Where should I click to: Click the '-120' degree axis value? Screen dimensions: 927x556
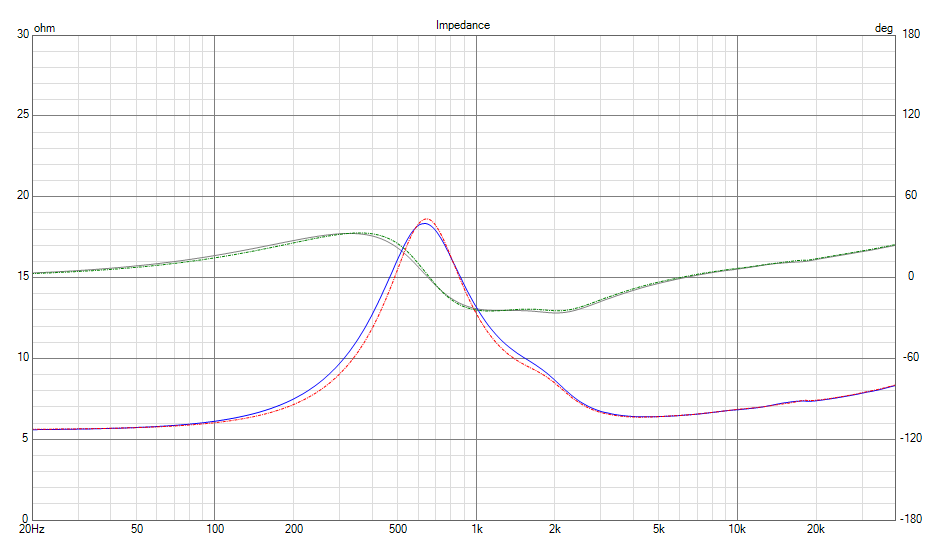[911, 438]
